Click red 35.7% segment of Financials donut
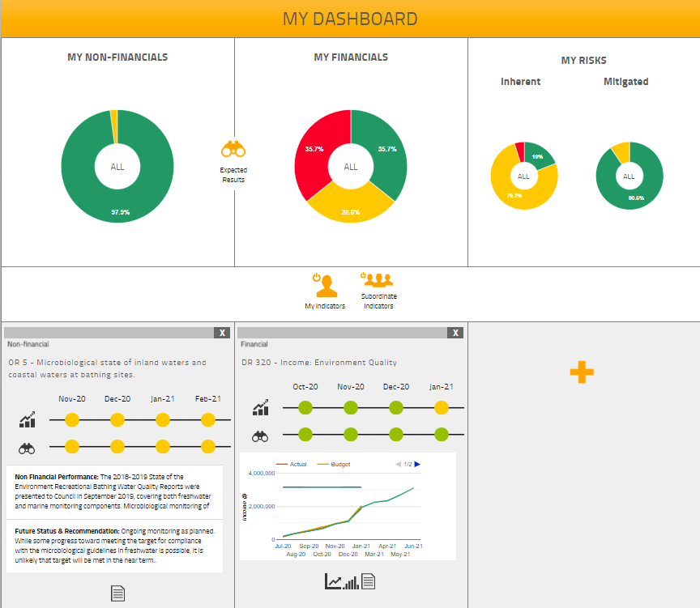700x608 pixels. [x=314, y=150]
